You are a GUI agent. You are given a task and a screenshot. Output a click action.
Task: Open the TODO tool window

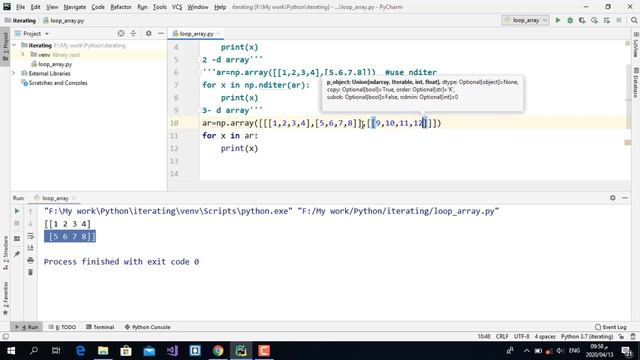62,327
